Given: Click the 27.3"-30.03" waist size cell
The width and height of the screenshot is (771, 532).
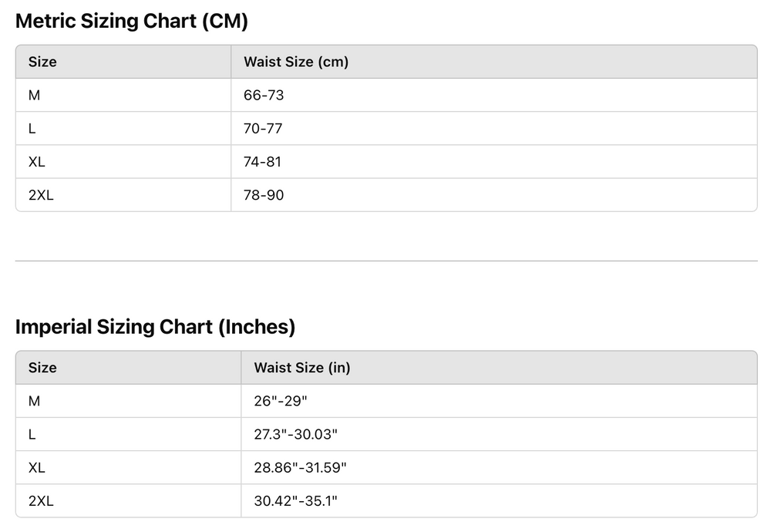Looking at the screenshot, I should pos(296,434).
